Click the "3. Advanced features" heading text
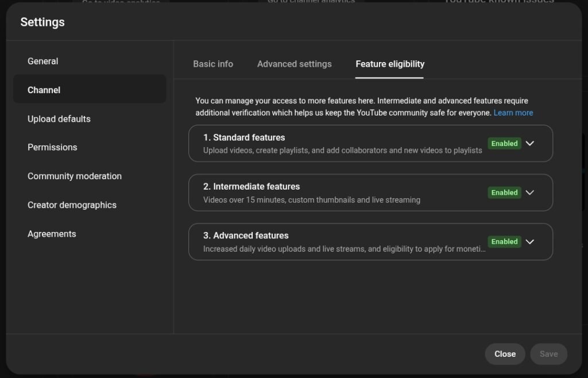The height and width of the screenshot is (378, 588). point(246,236)
